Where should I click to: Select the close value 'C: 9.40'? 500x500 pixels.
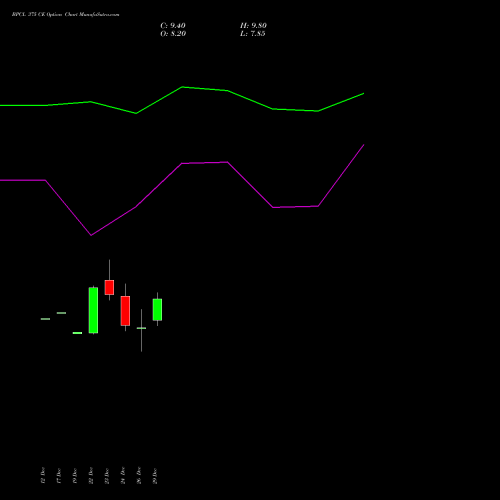tap(173, 26)
